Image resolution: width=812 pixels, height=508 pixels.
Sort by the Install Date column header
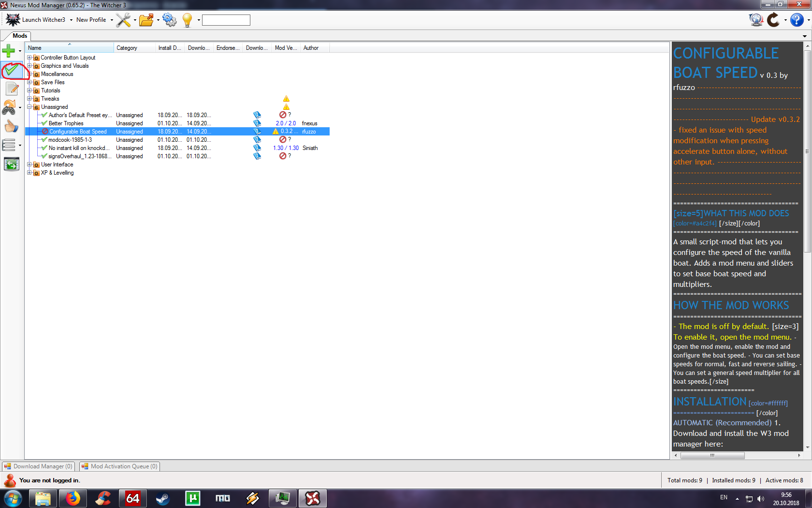pos(170,48)
